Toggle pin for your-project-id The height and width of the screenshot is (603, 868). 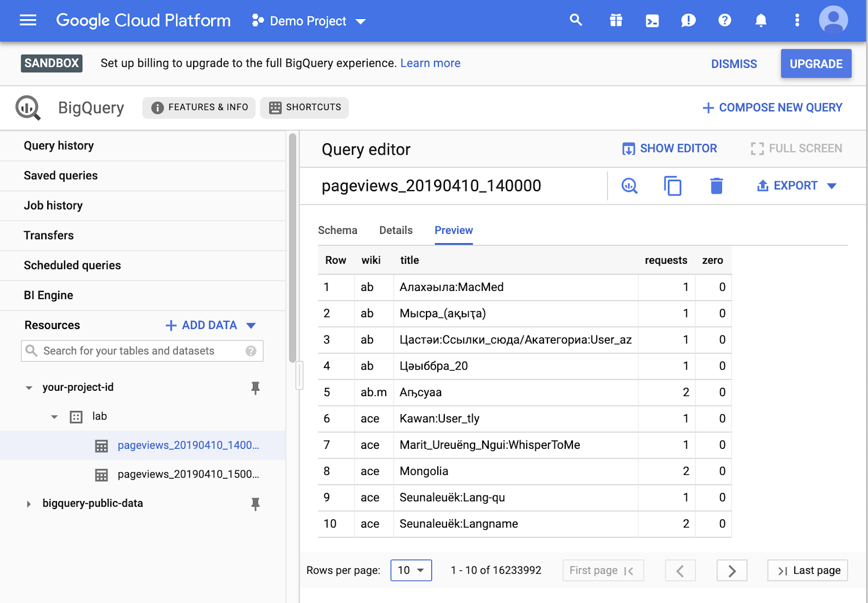pyautogui.click(x=256, y=388)
